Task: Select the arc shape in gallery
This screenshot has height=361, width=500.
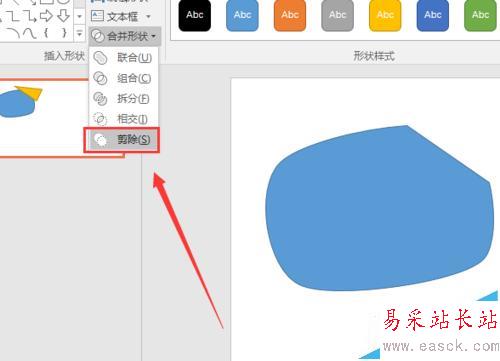Action: (13, 33)
